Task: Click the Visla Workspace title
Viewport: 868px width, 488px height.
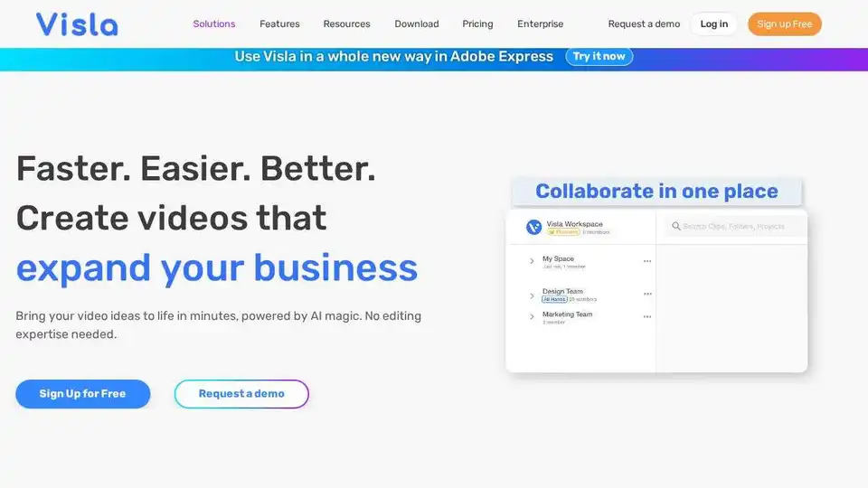Action: click(575, 224)
